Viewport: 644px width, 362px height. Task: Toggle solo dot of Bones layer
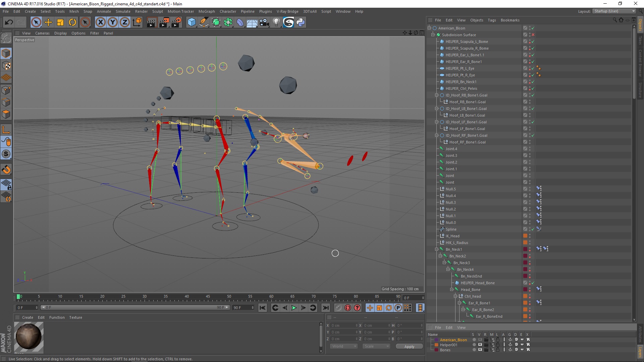(x=474, y=350)
